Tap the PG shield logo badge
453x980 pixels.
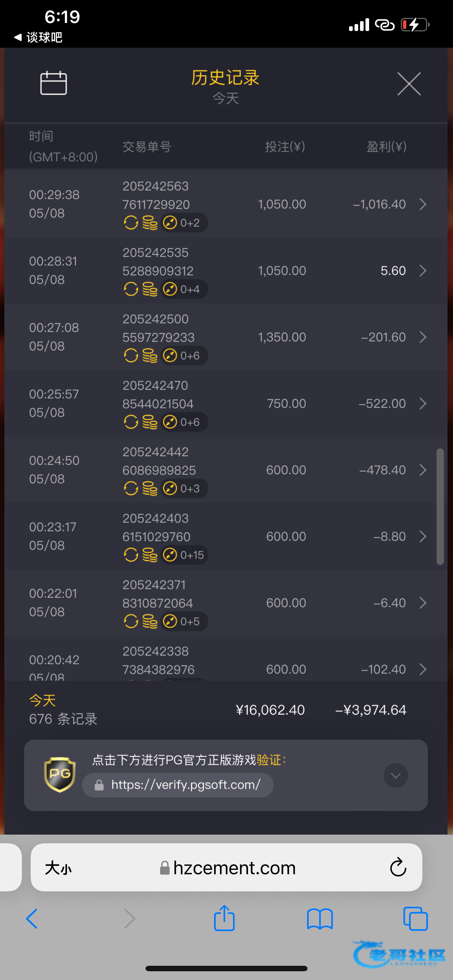(60, 775)
